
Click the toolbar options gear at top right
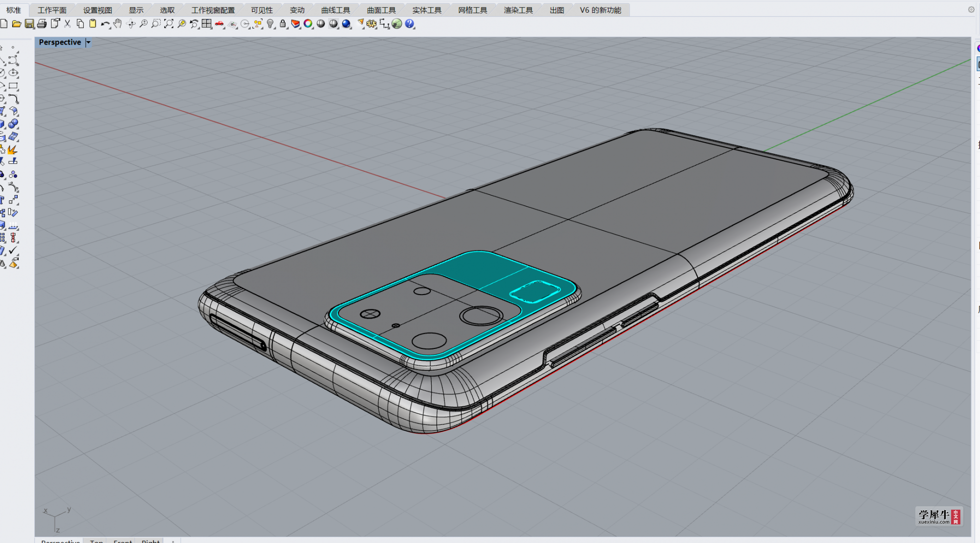click(x=971, y=9)
